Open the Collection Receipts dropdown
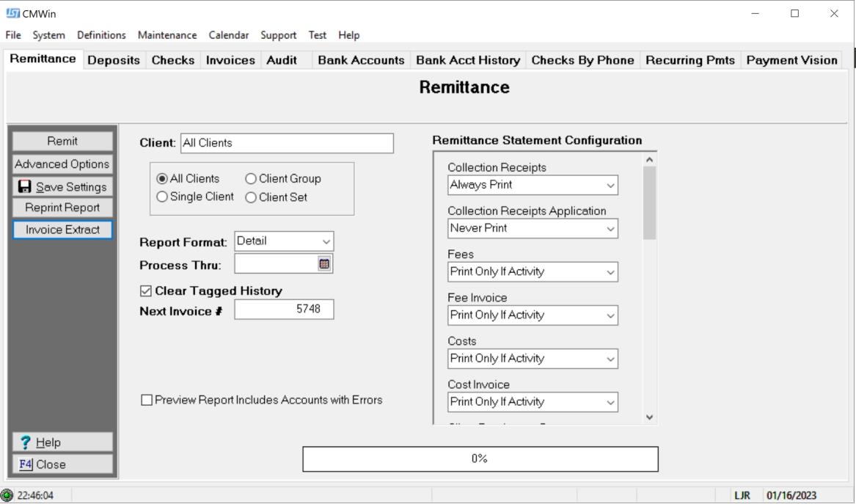Screen dimensions: 856x504 click(610, 185)
